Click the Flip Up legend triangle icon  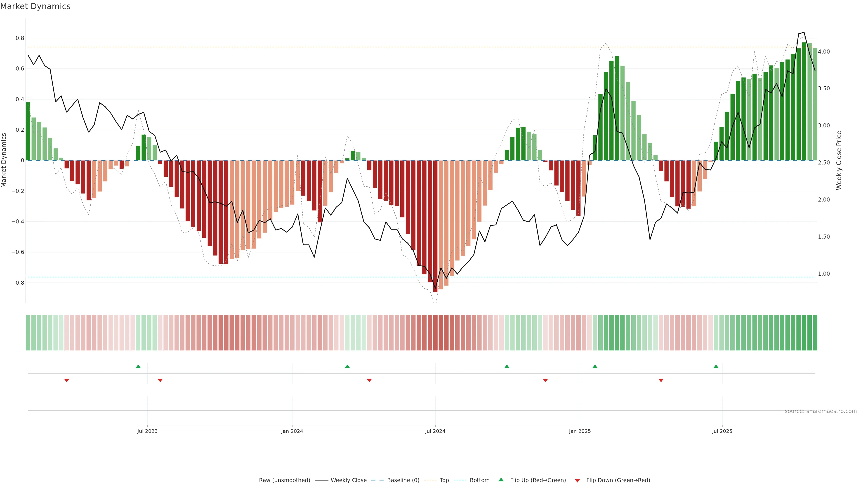[x=501, y=480]
